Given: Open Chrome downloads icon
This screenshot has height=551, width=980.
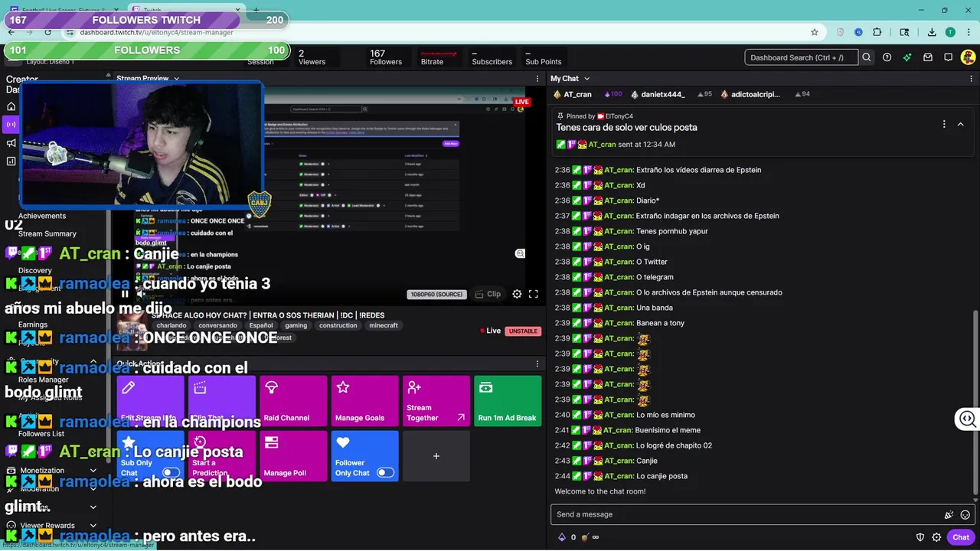Looking at the screenshot, I should (932, 32).
